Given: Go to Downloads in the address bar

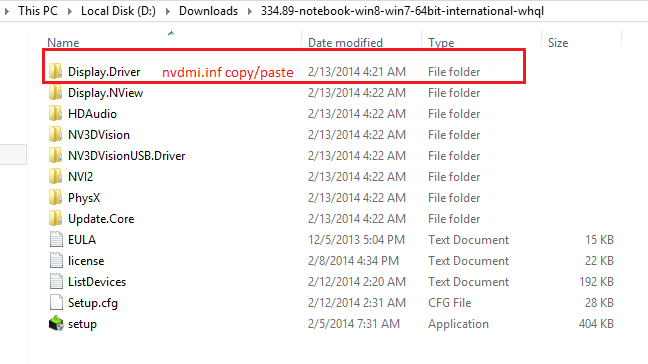Looking at the screenshot, I should [x=208, y=11].
